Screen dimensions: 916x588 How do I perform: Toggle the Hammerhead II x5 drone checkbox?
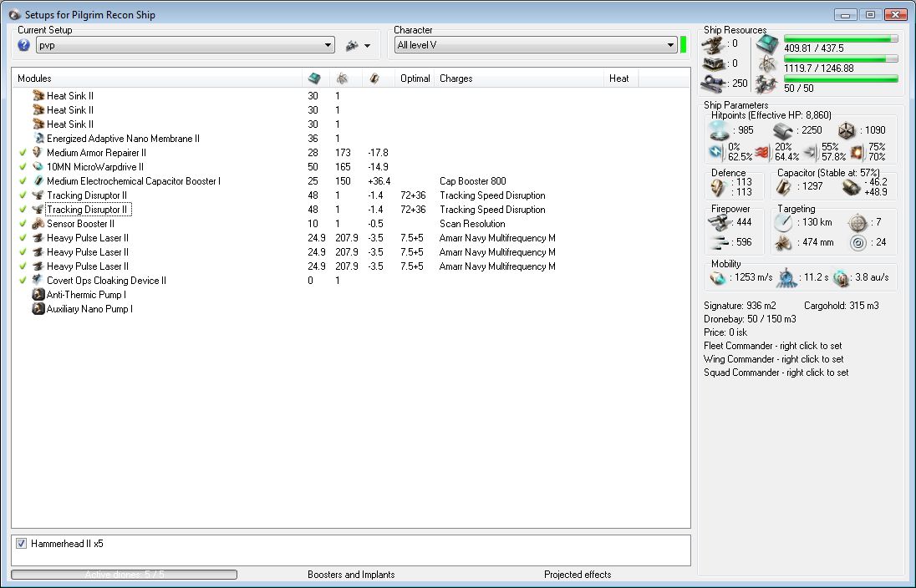[22, 544]
